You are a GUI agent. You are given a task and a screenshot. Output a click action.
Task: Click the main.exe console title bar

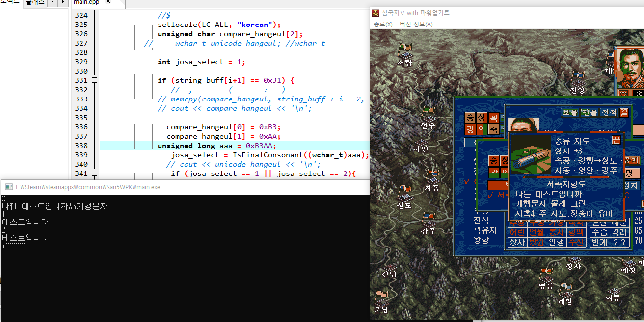pos(186,187)
